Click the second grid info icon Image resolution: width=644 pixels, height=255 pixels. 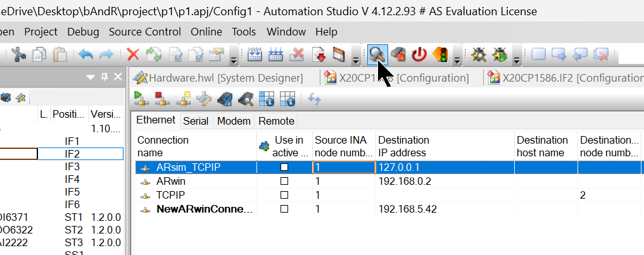287,99
